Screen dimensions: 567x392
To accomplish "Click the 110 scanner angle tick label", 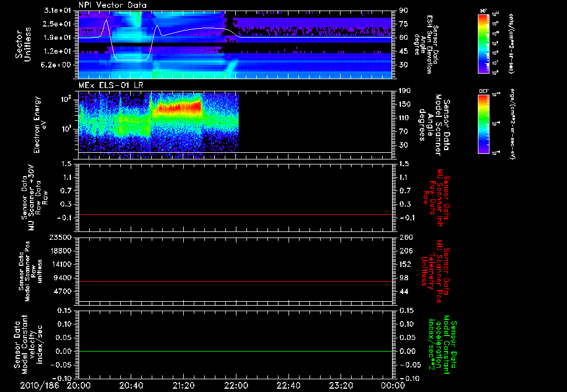I will [405, 118].
